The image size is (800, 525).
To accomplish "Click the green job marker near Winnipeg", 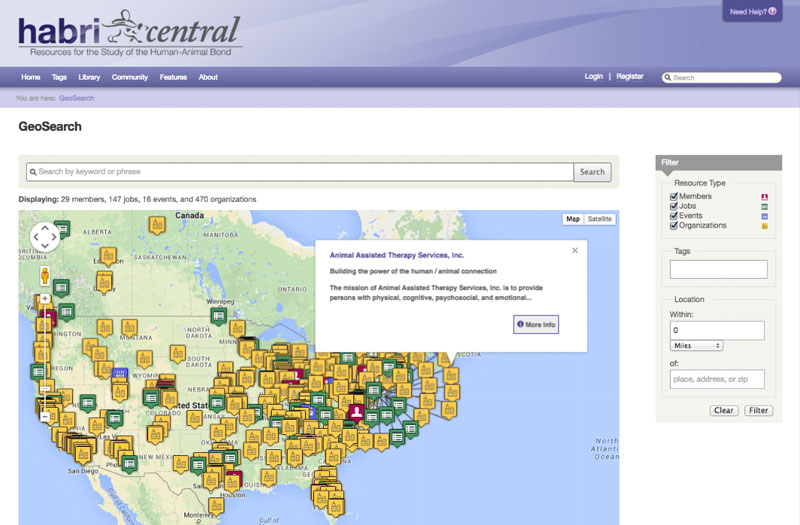I will pos(219,317).
